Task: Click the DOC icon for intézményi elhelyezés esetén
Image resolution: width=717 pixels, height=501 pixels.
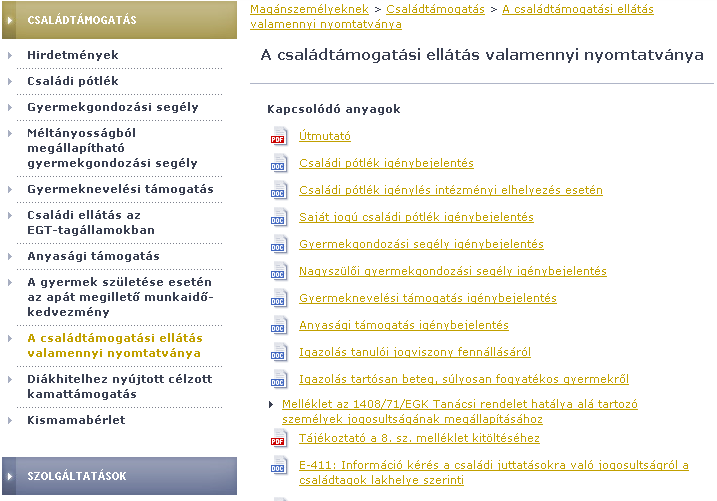Action: (278, 190)
